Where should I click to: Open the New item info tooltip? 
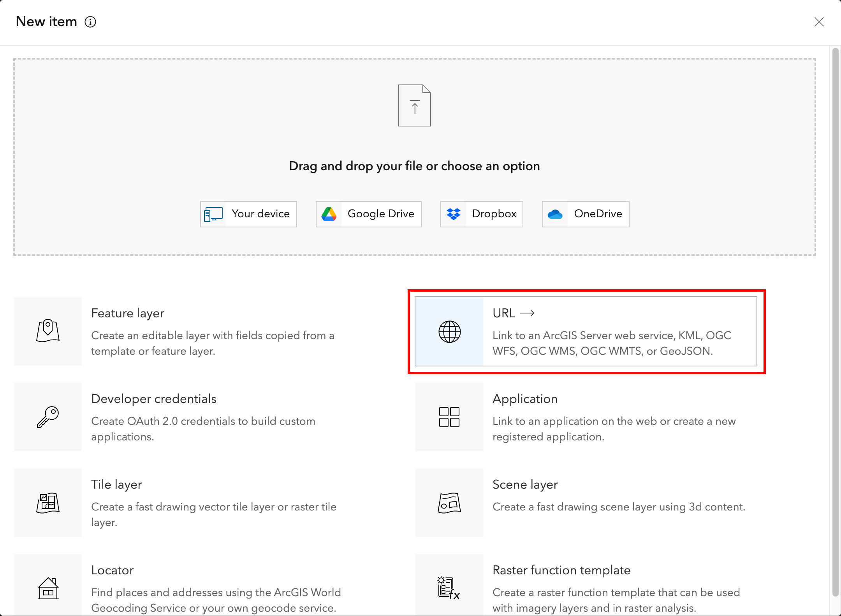point(90,22)
